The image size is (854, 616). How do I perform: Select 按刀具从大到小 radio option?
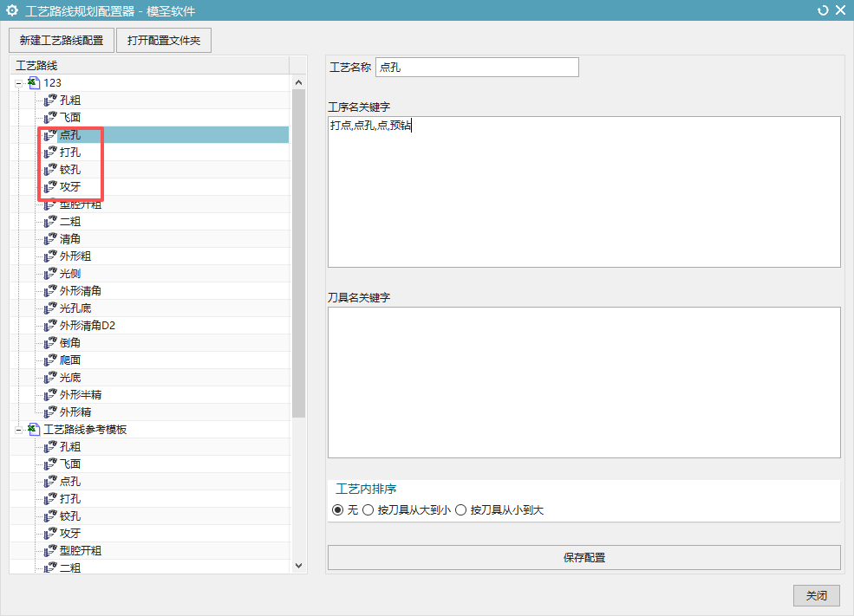[x=368, y=510]
